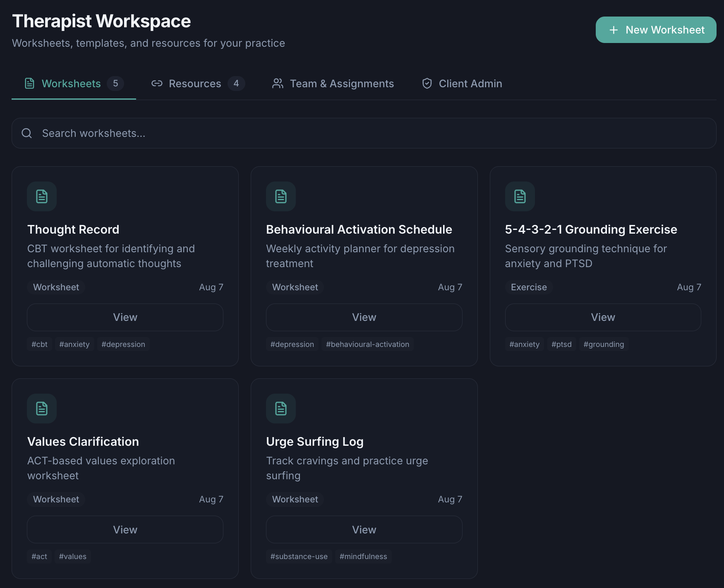View the Thought Record worksheet
Screen dimensions: 724x588
125,317
